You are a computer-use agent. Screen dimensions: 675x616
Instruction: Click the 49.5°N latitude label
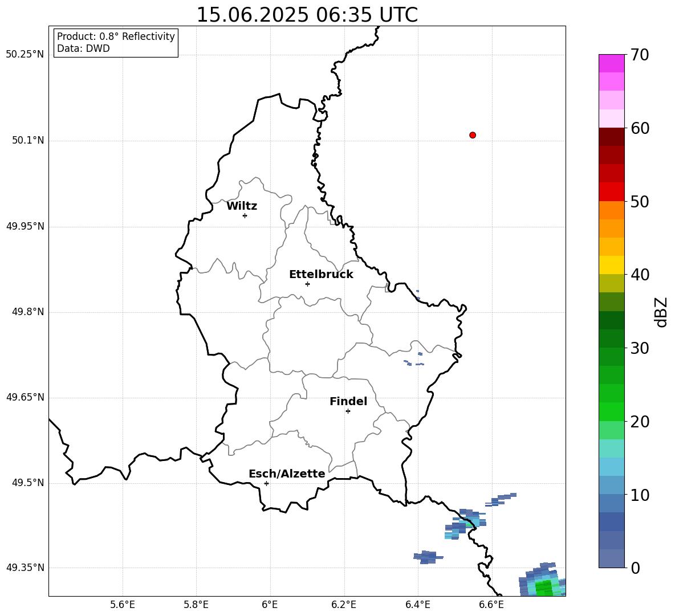pos(29,483)
